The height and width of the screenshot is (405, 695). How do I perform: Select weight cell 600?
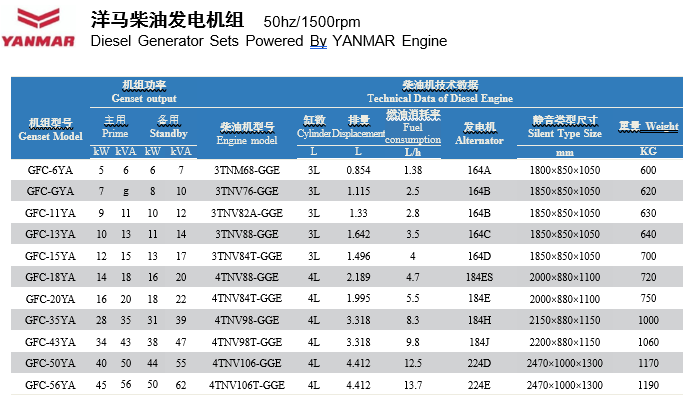point(648,170)
